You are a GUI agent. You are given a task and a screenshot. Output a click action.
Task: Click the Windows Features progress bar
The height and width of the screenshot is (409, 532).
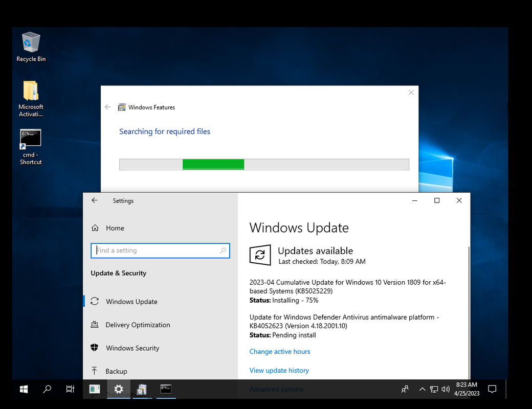tap(264, 165)
